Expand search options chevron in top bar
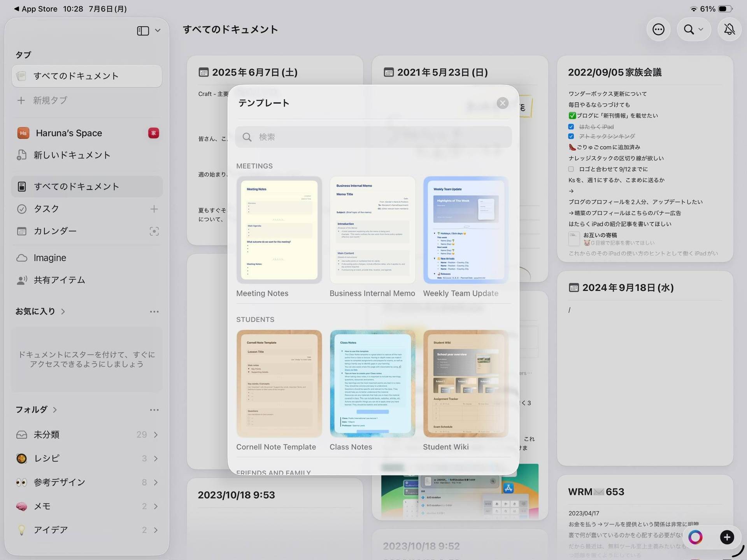The height and width of the screenshot is (560, 747). pyautogui.click(x=701, y=29)
